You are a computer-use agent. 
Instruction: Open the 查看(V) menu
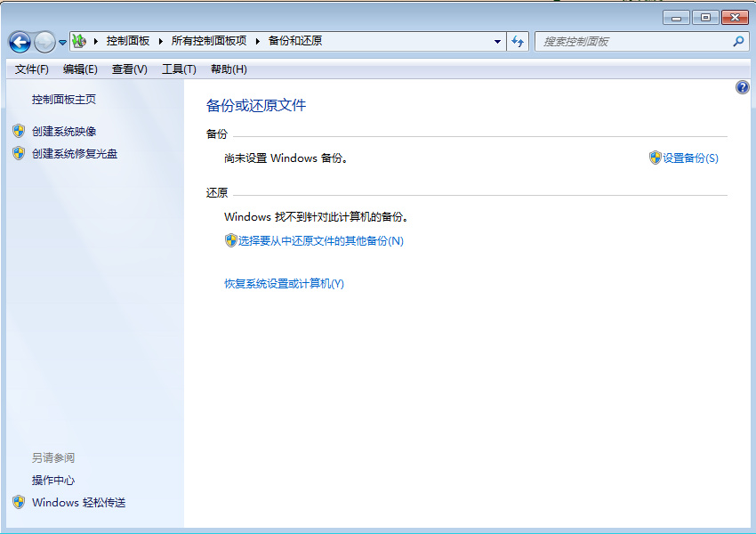[130, 69]
